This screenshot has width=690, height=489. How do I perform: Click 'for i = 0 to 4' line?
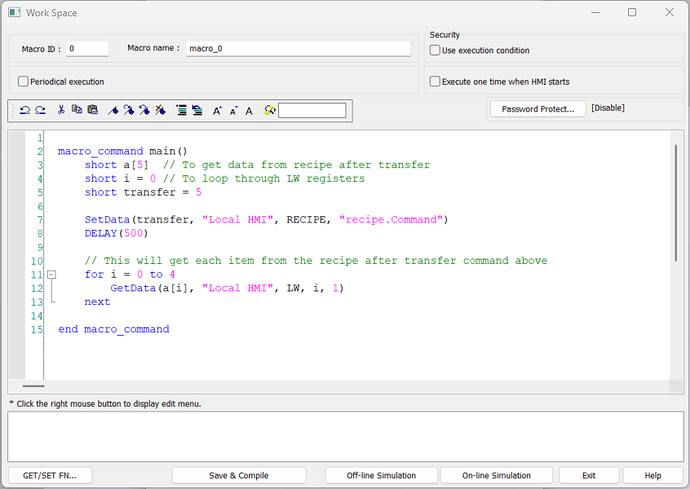coord(130,275)
